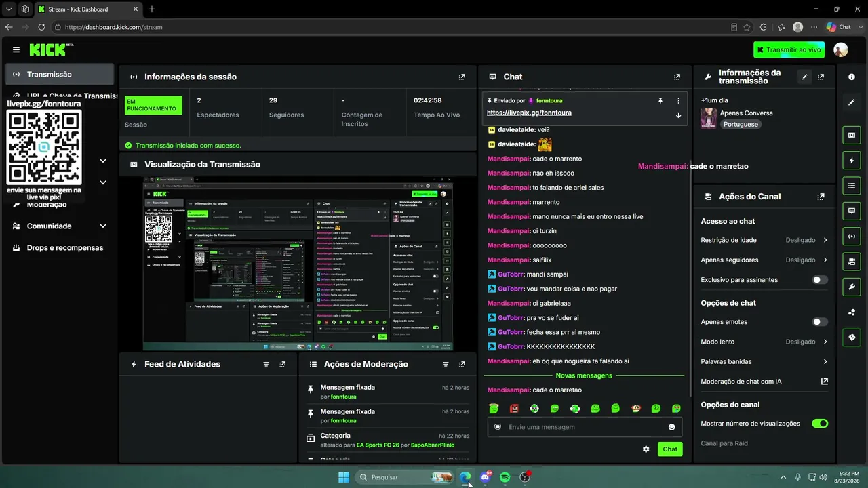Click the Envie uma mensagem input field
Screen dimensions: 868x488
tap(585, 427)
